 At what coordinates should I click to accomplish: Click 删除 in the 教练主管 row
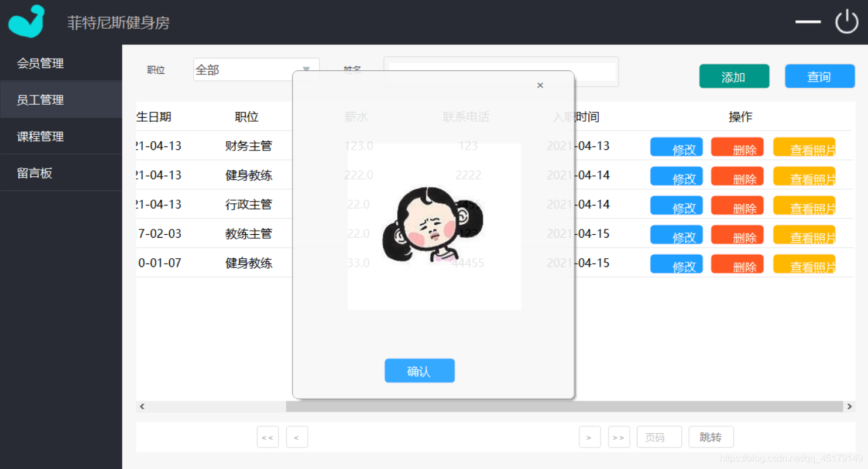[x=737, y=235]
